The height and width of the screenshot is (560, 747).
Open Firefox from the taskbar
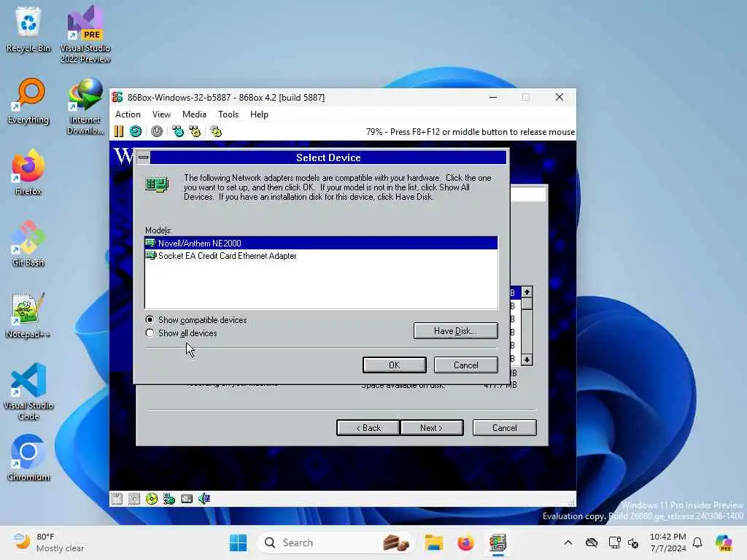(x=465, y=542)
